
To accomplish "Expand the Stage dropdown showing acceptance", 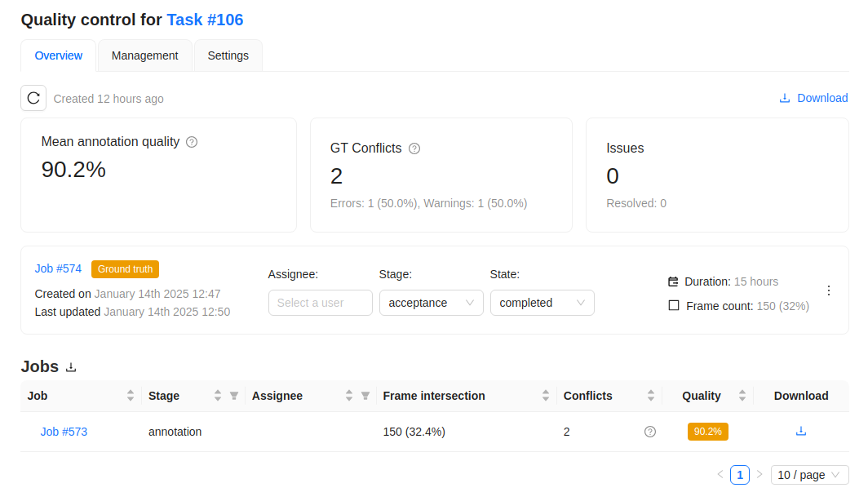I will coord(431,303).
